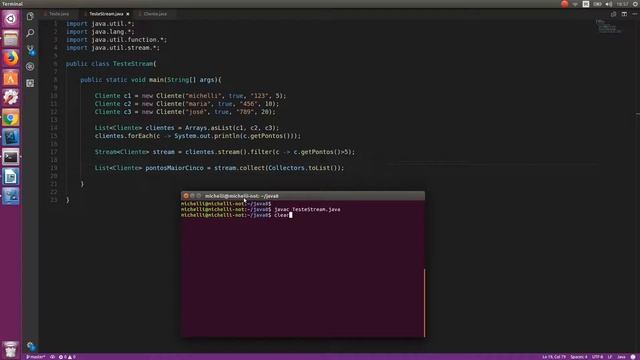Click sync changes icon in status bar
This screenshot has height=360, width=640.
pos(52,357)
